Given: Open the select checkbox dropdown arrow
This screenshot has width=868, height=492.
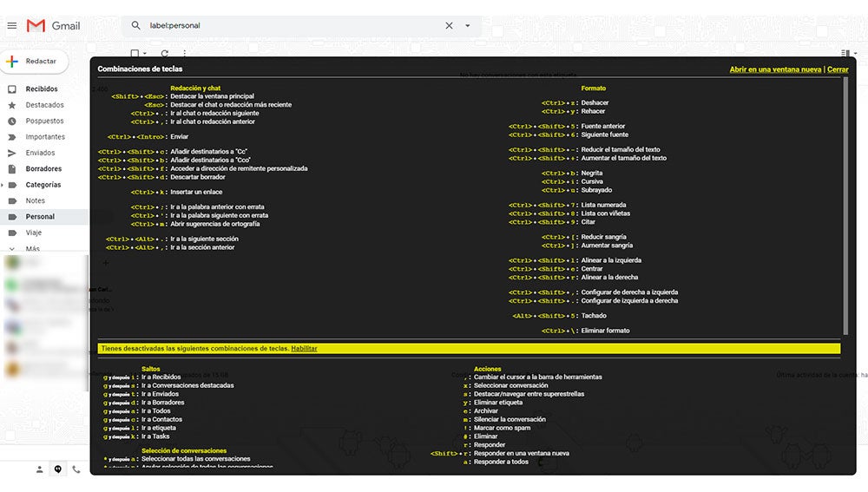Looking at the screenshot, I should 145,54.
